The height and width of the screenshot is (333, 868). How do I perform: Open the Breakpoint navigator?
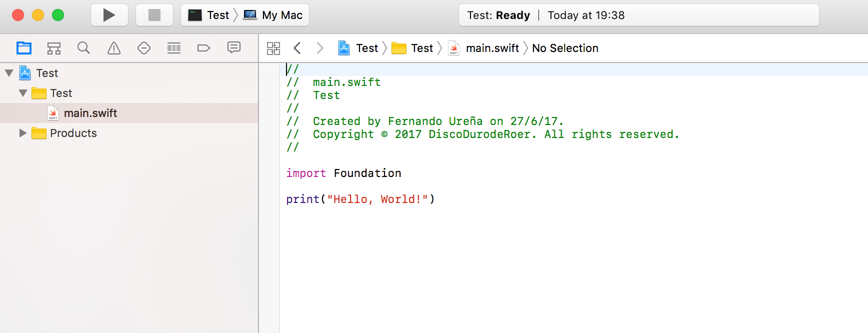click(203, 48)
